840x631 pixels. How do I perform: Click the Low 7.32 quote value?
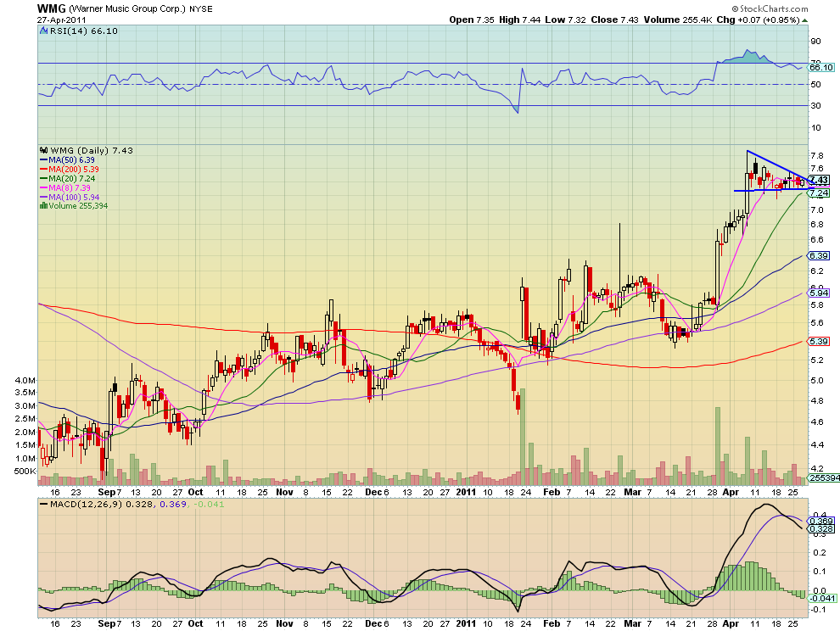point(566,20)
